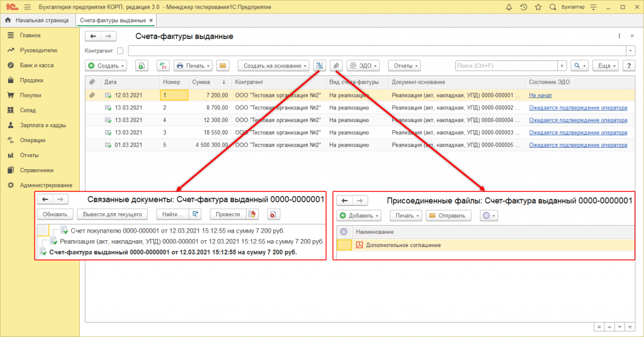Expand Печать dropdown in attached files panel
Screen dimensions: 644x337
[406, 216]
